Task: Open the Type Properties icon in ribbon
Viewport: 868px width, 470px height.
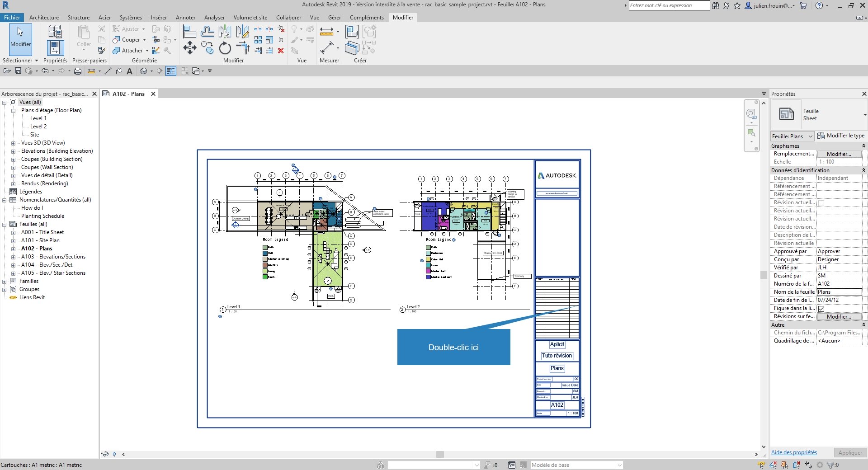Action: 55,31
